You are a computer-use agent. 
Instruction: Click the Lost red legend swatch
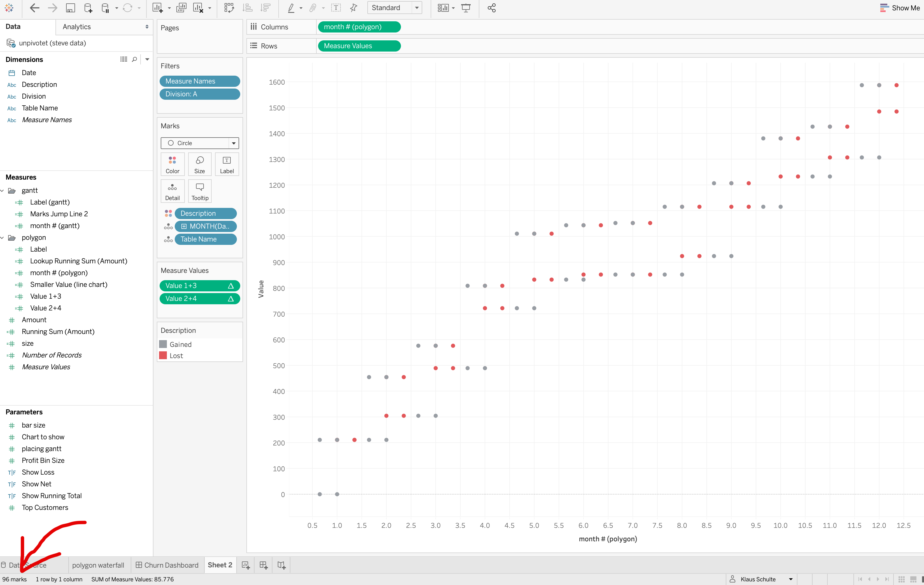(163, 356)
